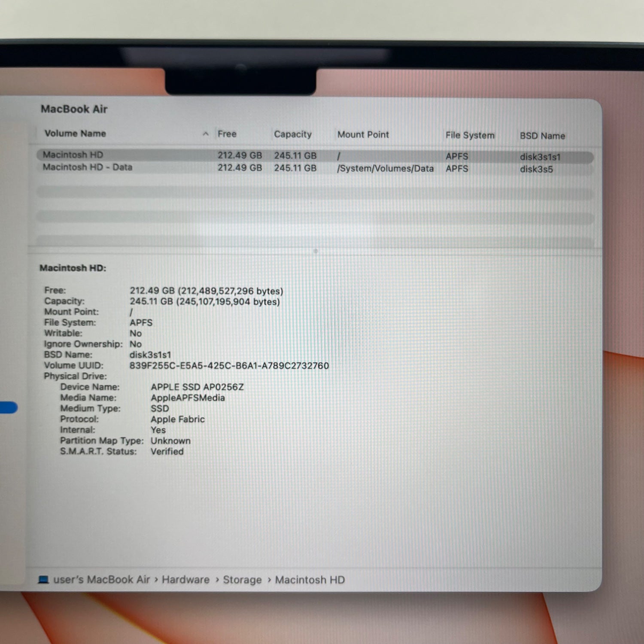Sort by the File System column

[470, 135]
